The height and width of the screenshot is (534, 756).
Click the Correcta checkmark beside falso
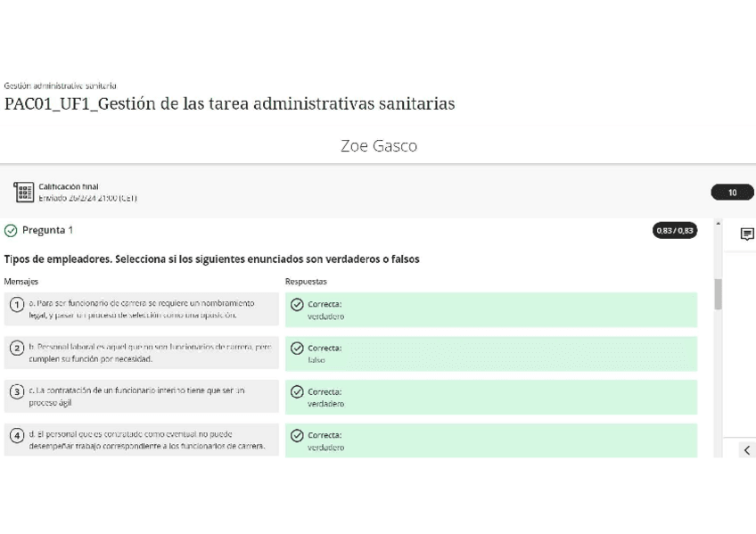click(295, 348)
